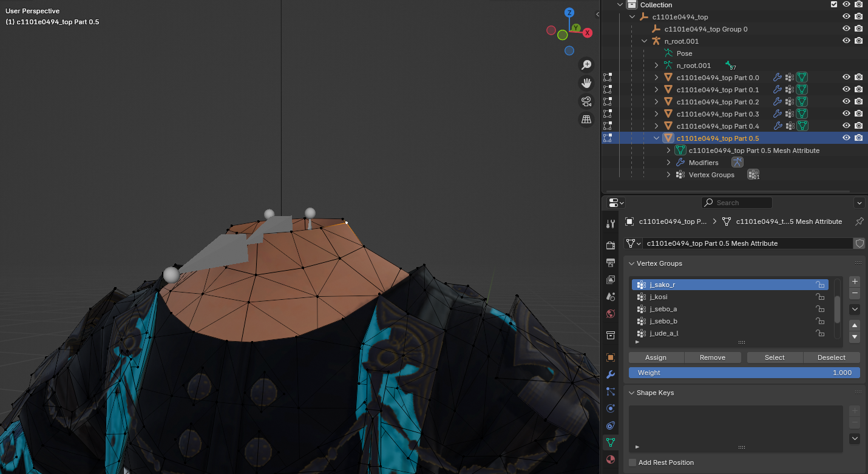Collapse the Collection tree row
The width and height of the screenshot is (868, 474).
(x=620, y=5)
